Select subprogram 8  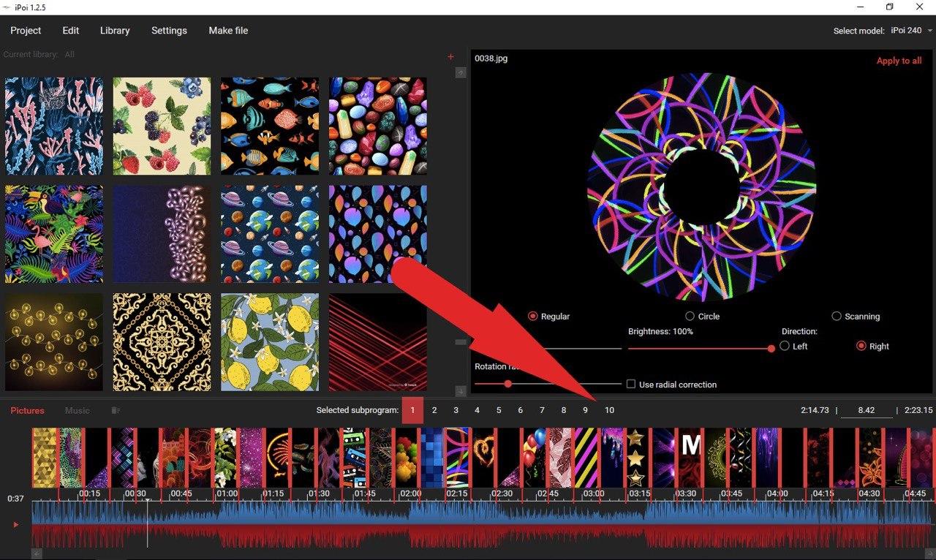(x=564, y=411)
